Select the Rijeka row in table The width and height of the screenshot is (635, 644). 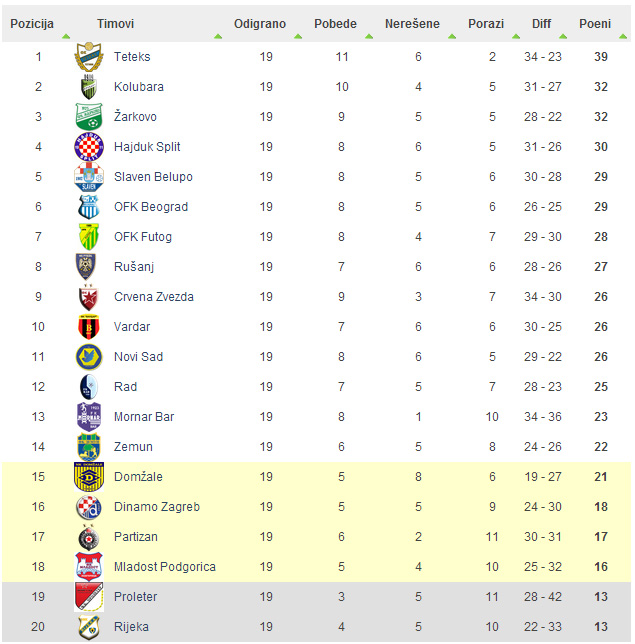pyautogui.click(x=316, y=627)
